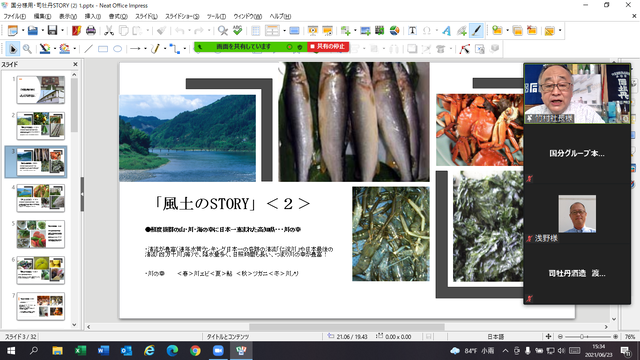Select slide 6 thumbnail
The width and height of the screenshot is (640, 360).
coord(40,270)
